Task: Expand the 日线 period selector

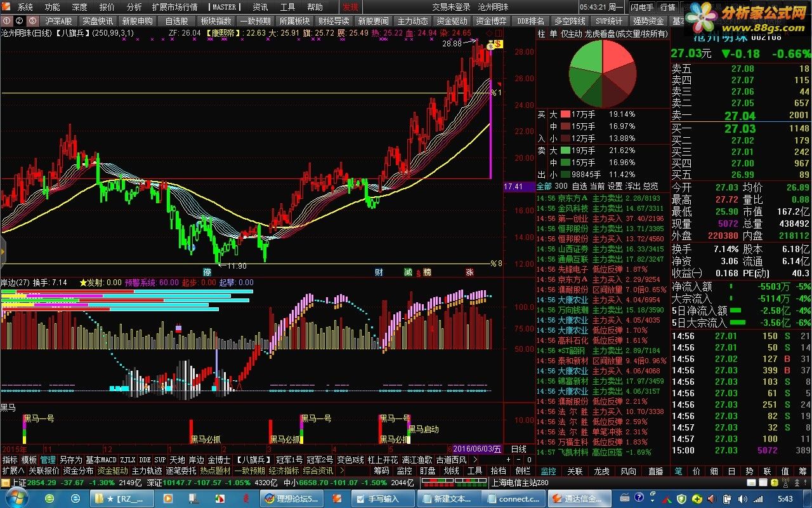Action: click(519, 449)
